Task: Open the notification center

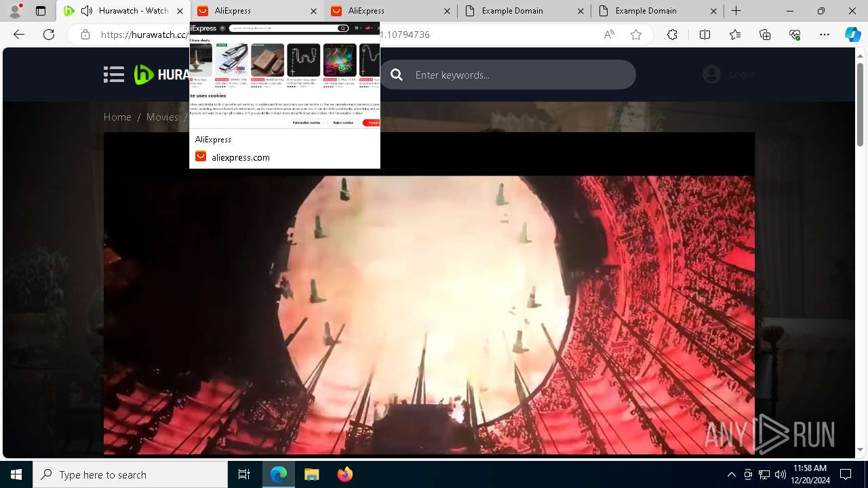Action: [x=846, y=474]
